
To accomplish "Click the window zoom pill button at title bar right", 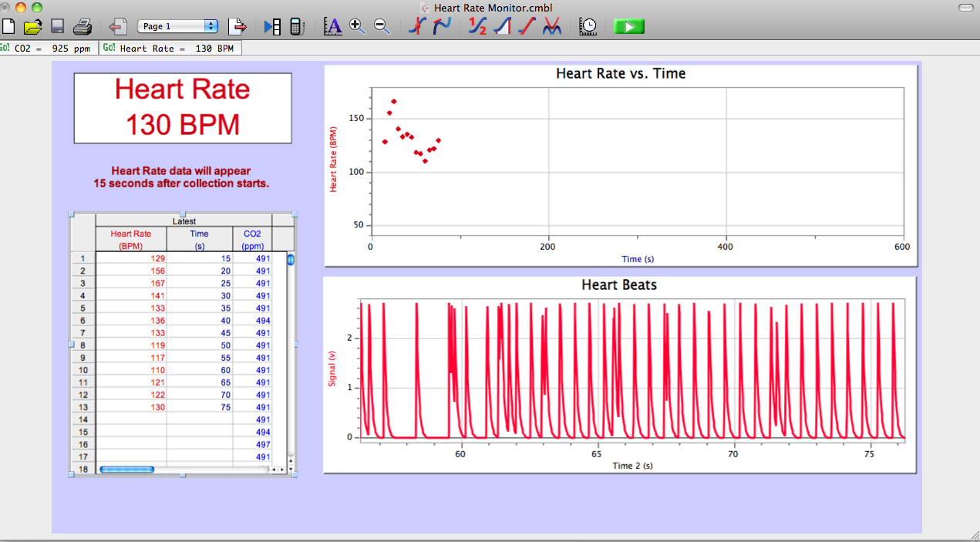I will pyautogui.click(x=965, y=7).
